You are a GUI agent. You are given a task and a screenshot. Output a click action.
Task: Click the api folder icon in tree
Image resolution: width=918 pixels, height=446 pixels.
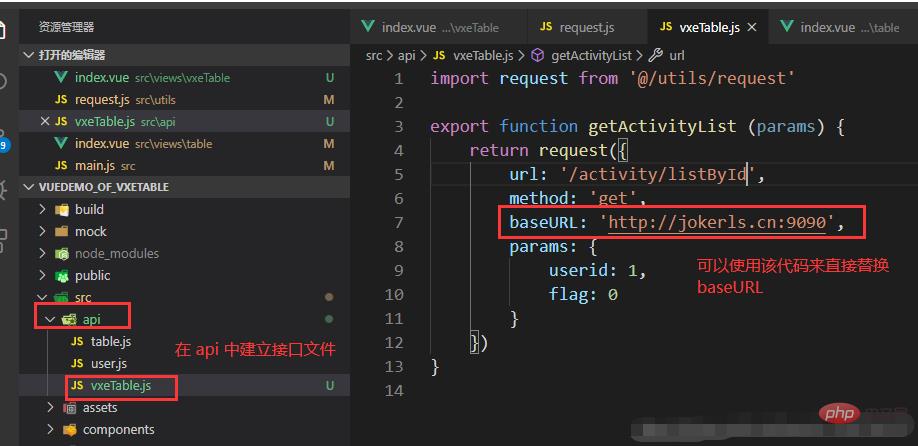tap(70, 320)
